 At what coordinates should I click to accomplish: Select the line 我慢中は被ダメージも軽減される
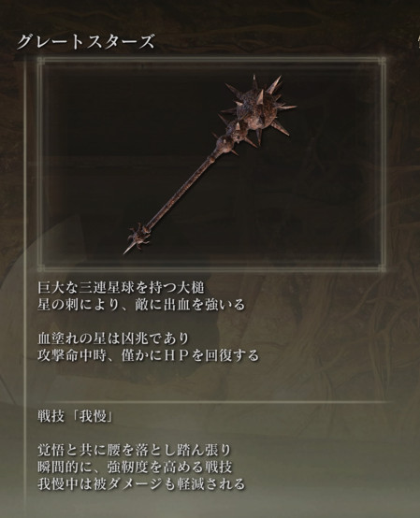click(x=141, y=484)
